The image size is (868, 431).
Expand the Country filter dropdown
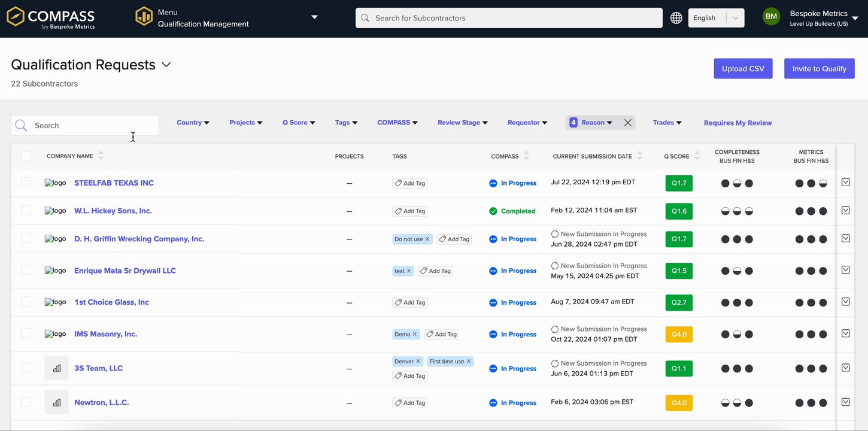(193, 123)
